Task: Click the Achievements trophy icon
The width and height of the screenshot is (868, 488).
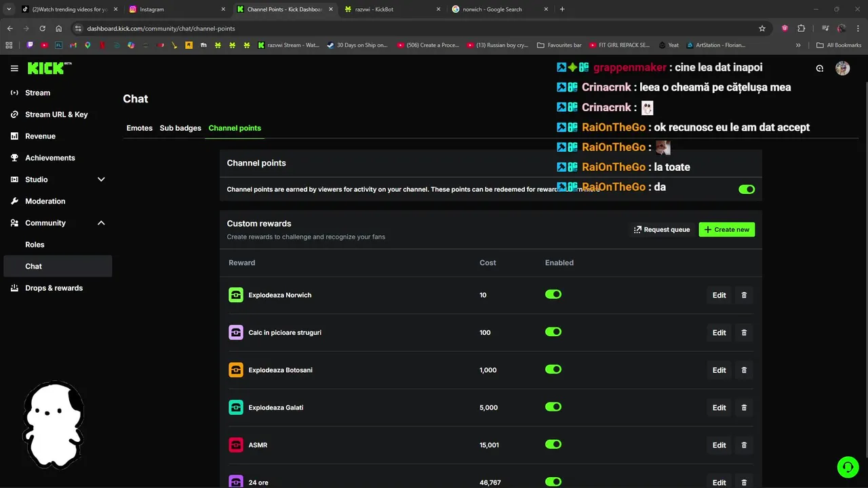Action: pos(15,158)
